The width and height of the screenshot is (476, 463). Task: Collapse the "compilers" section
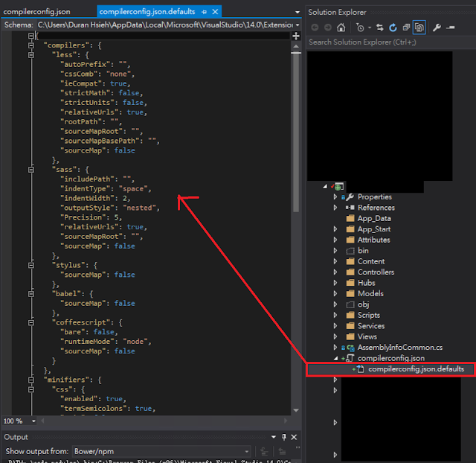coord(31,45)
